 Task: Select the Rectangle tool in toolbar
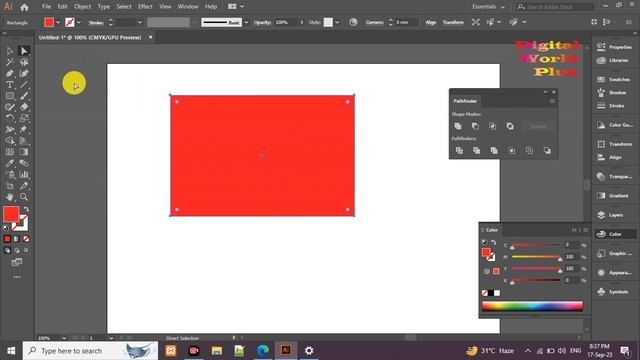[x=10, y=96]
